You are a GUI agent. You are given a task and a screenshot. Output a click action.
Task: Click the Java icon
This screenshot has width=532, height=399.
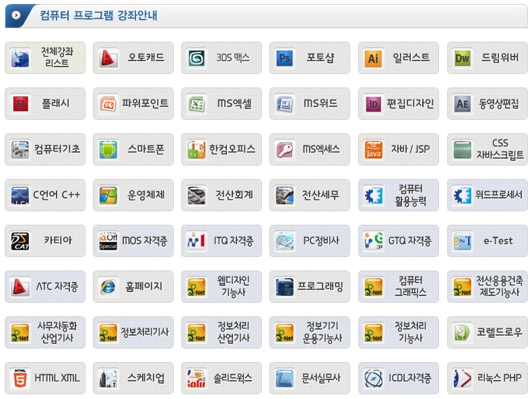(374, 149)
